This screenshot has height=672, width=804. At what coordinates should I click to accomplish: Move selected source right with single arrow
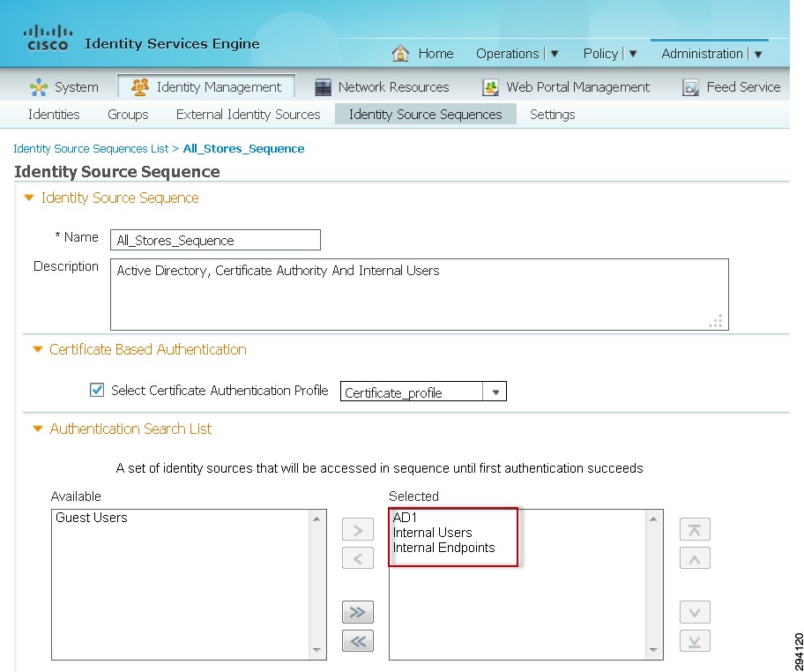coord(358,529)
